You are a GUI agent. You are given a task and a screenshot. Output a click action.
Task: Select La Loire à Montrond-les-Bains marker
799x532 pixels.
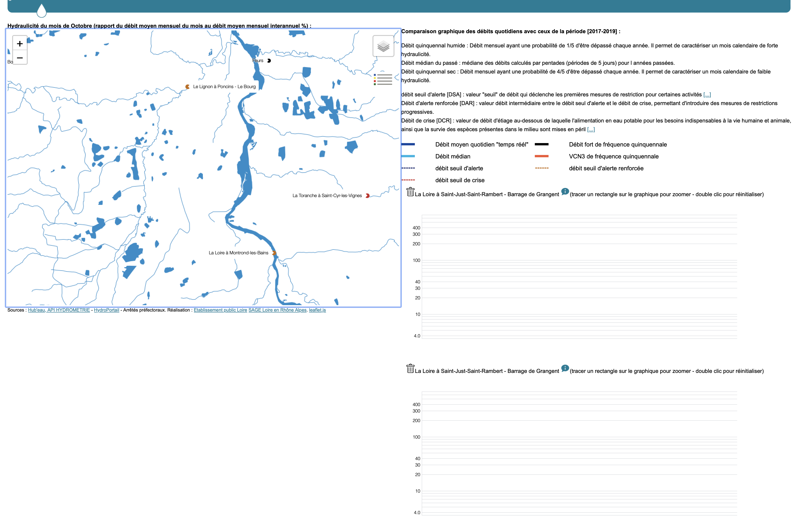point(274,253)
